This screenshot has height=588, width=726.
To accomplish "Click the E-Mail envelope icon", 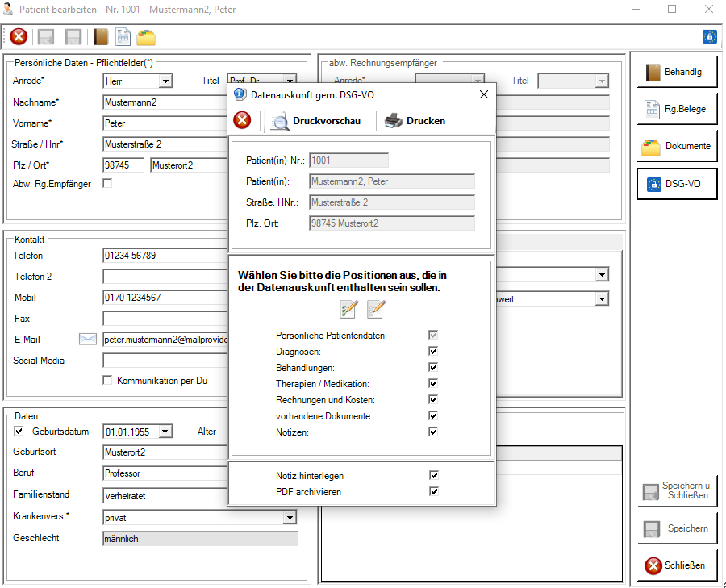I will coord(87,340).
